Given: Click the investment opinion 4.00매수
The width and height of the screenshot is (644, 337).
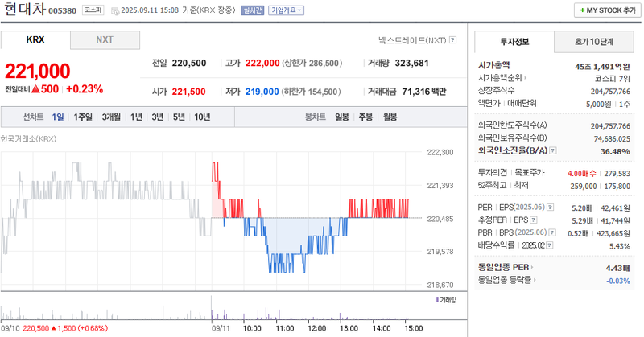Looking at the screenshot, I should coord(581,174).
